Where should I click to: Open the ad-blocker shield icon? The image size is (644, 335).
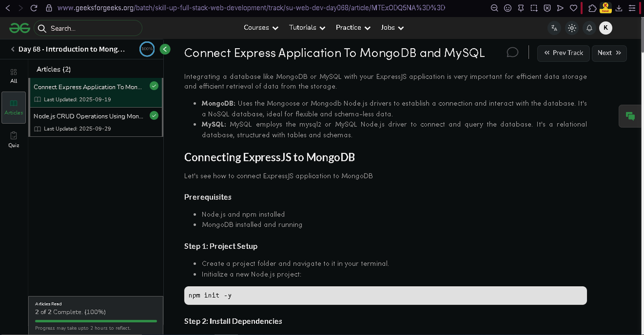click(547, 8)
